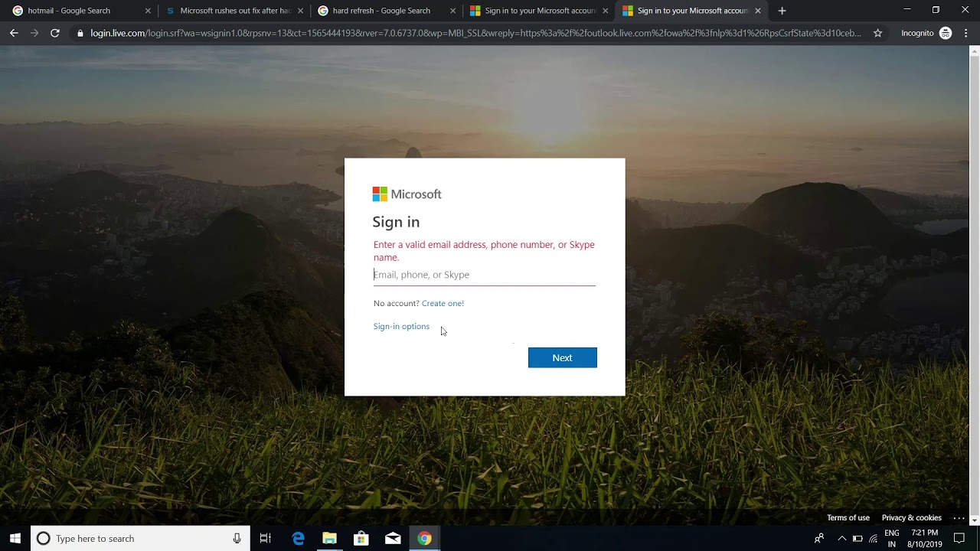
Task: Close the active Microsoft sign-in tab
Action: 757,11
